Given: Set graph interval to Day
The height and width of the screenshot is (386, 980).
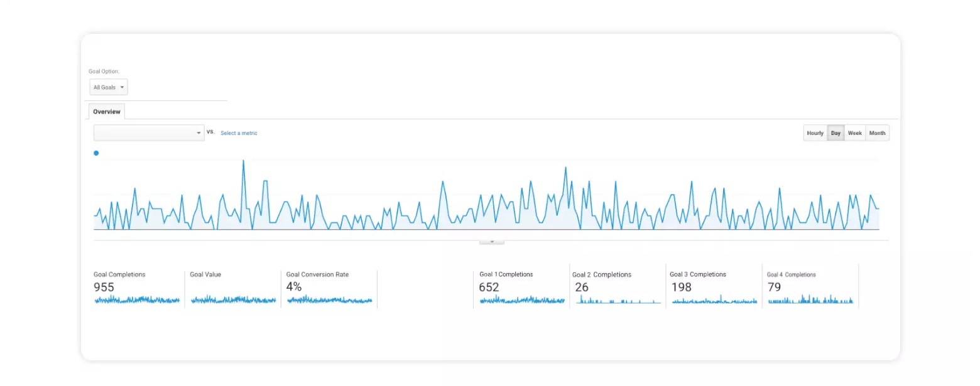Looking at the screenshot, I should click(836, 133).
